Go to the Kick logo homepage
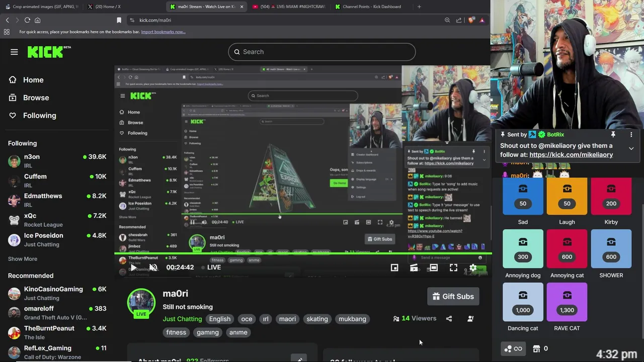This screenshot has height=362, width=644. 49,51
